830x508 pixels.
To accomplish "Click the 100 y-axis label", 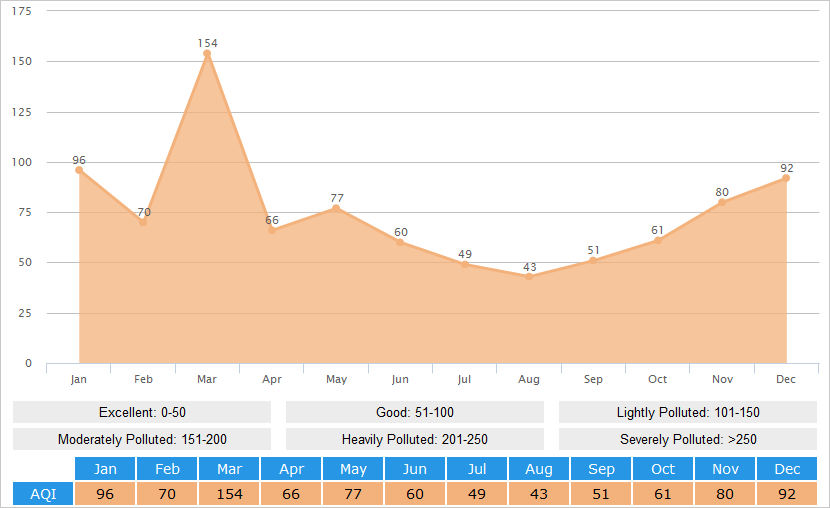I will click(x=22, y=162).
